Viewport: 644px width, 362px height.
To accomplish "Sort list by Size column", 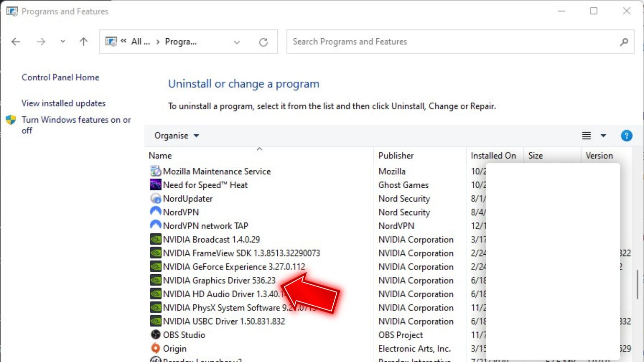I will pyautogui.click(x=535, y=156).
